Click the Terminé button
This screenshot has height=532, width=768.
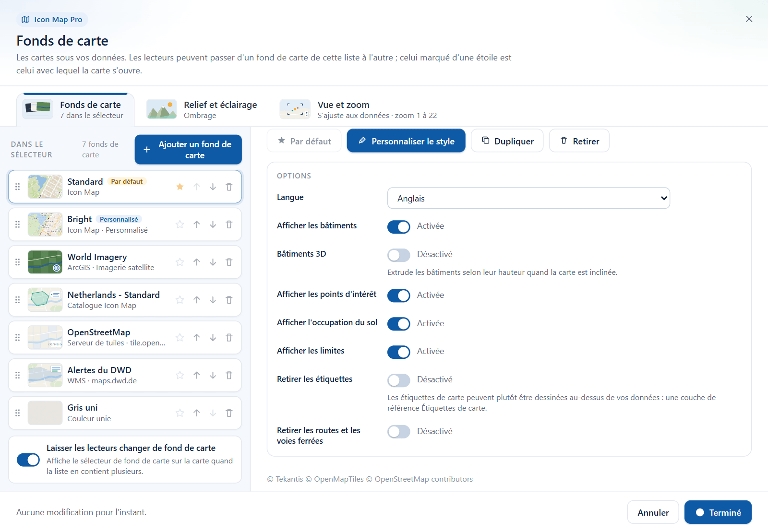[718, 512]
